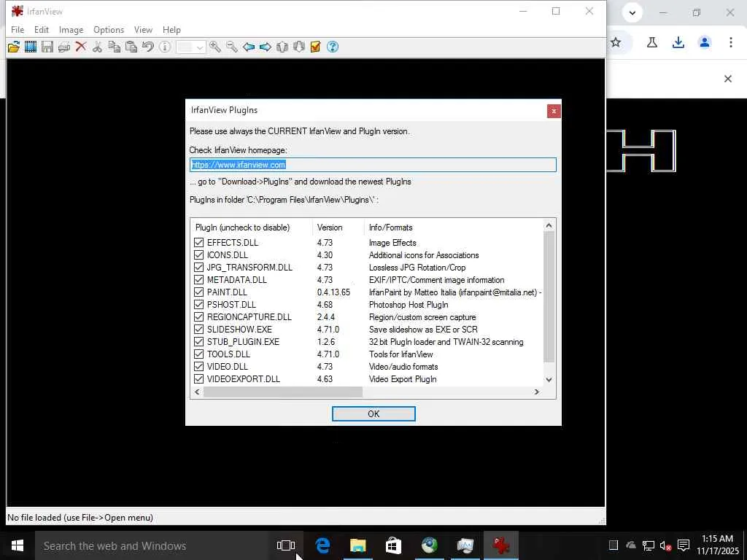Viewport: 747px width, 560px height.
Task: Click the browser downloads arrow icon
Action: click(x=678, y=42)
